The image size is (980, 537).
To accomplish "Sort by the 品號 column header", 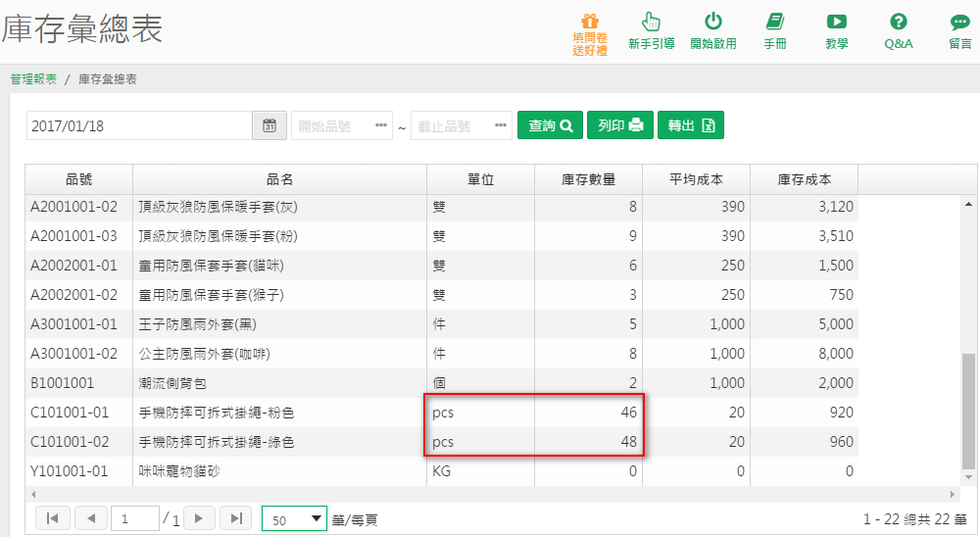I will tap(78, 179).
